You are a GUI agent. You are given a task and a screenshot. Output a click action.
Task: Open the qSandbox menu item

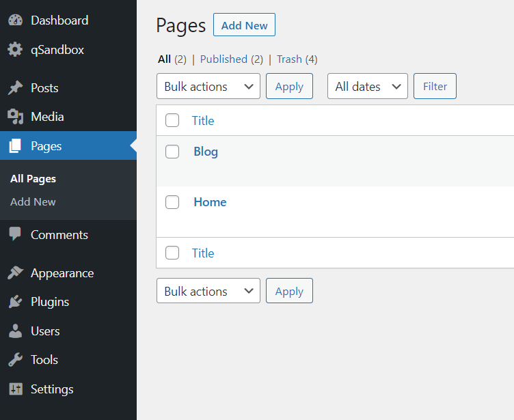[68, 50]
